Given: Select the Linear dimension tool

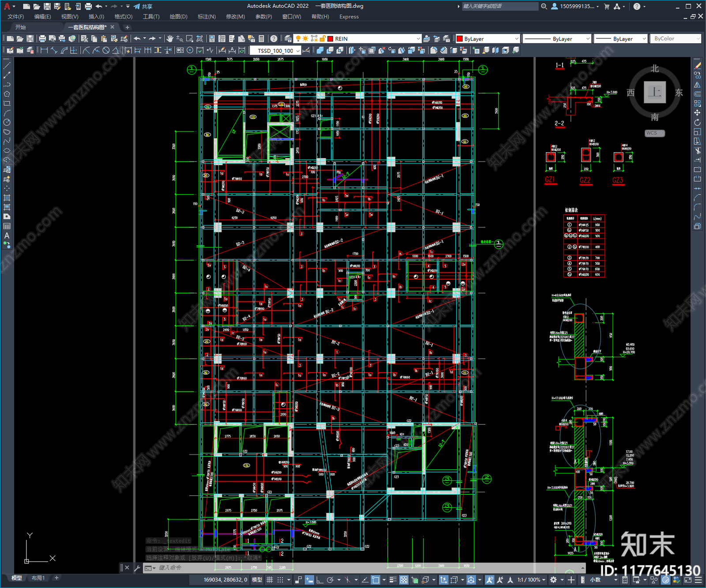Looking at the screenshot, I should [x=44, y=50].
